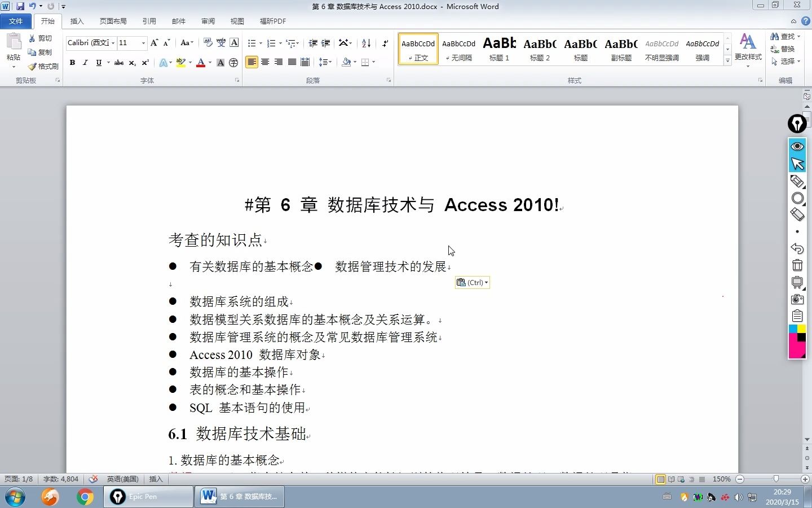This screenshot has width=812, height=508.
Task: Enable right text alignment
Action: pos(279,62)
